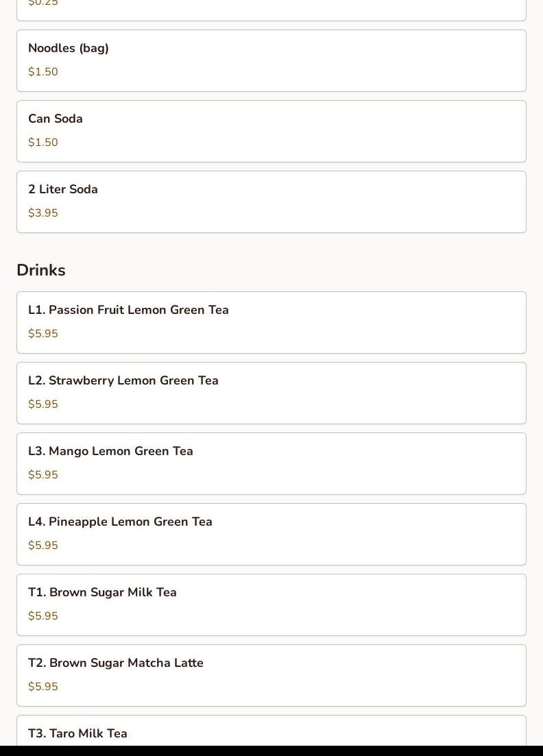Choose the 2 Liter Soda item

point(271,202)
